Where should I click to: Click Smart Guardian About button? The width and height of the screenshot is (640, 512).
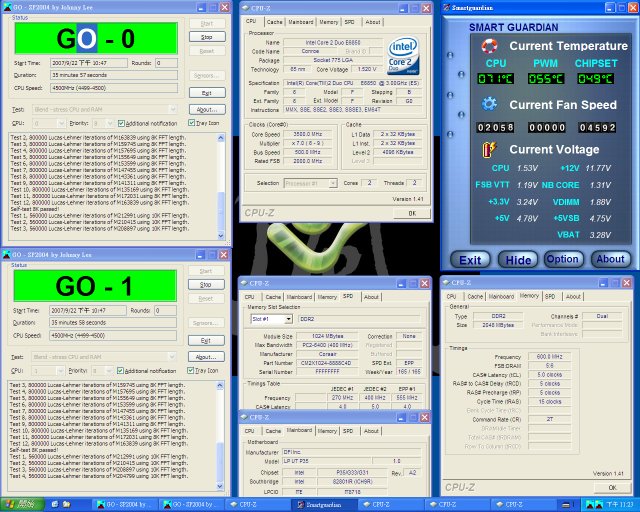(x=611, y=259)
